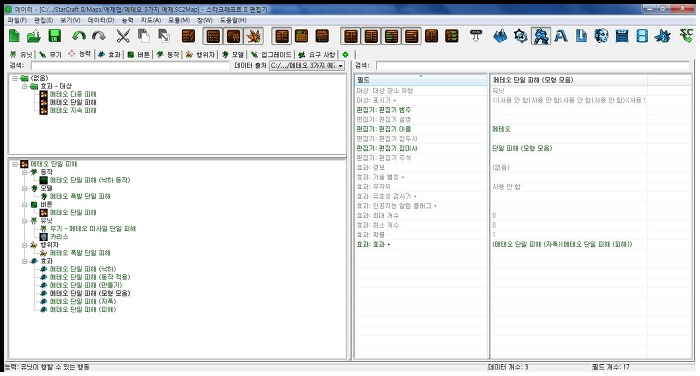Image resolution: width=700 pixels, height=376 pixels.
Task: Click the 필드 column header
Action: pyautogui.click(x=421, y=80)
